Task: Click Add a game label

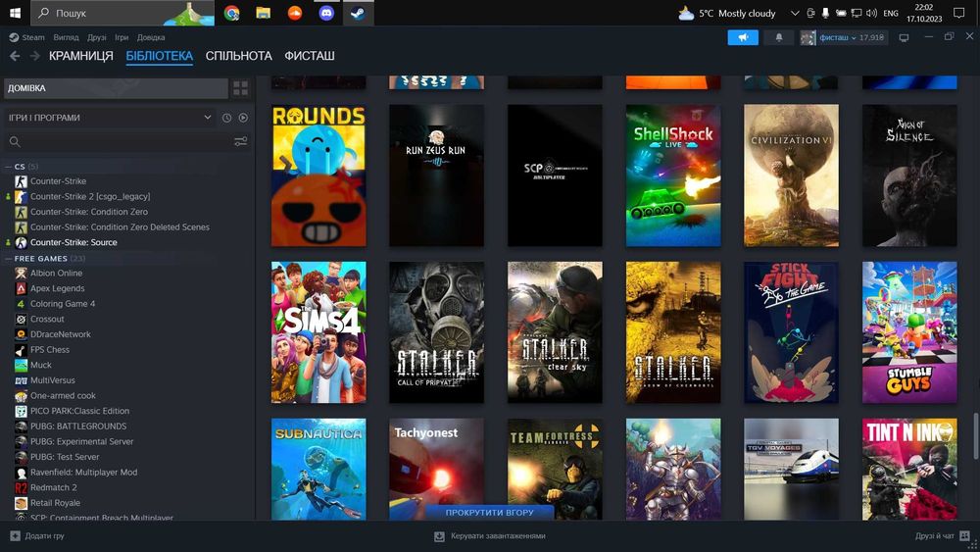Action: coord(44,535)
